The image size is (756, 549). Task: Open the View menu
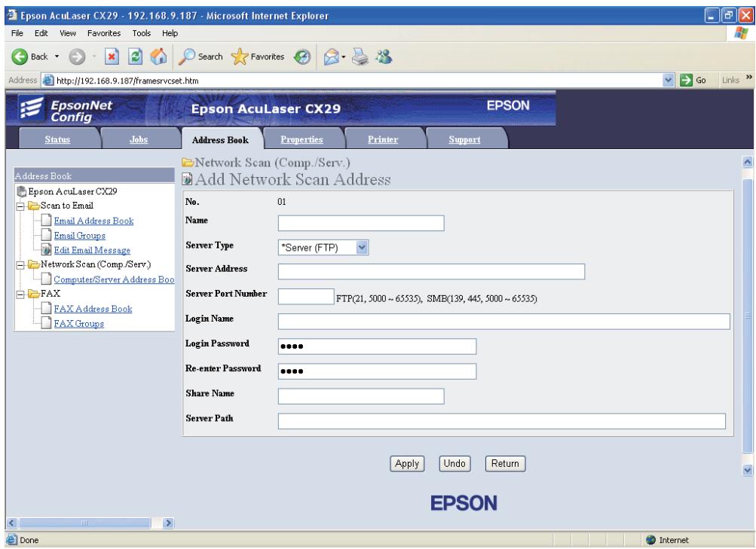coord(68,33)
